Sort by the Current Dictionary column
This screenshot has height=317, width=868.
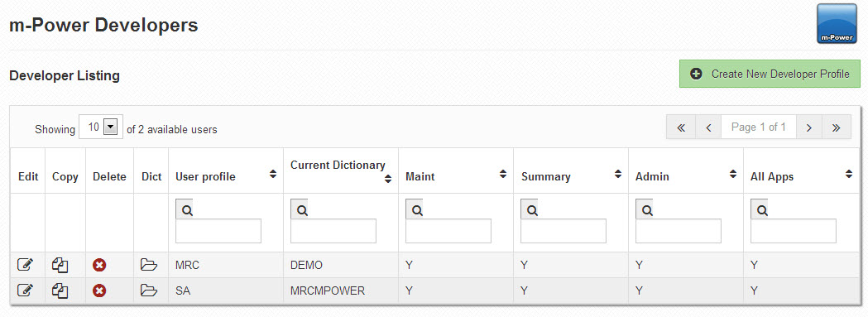click(388, 179)
